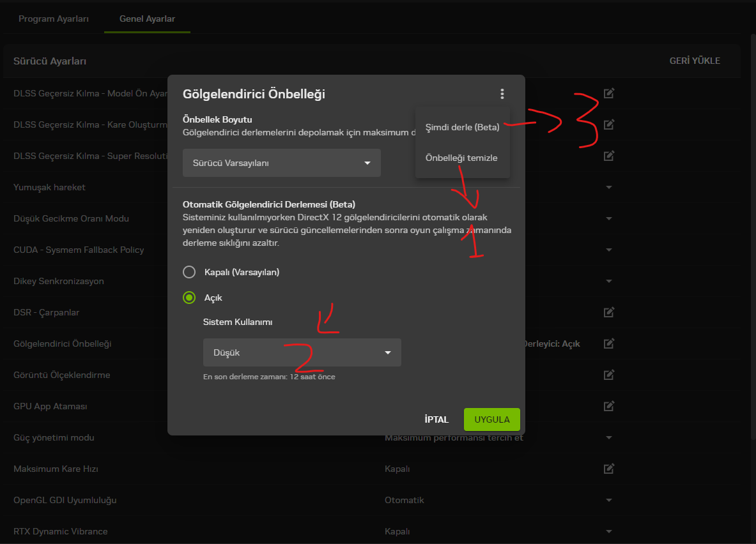Open edit icon for Görüntü Ölçeklendirme
Screen dimensions: 756x544
pyautogui.click(x=609, y=375)
